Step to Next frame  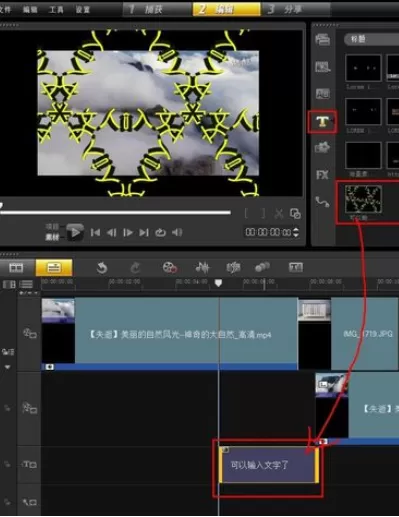[128, 232]
